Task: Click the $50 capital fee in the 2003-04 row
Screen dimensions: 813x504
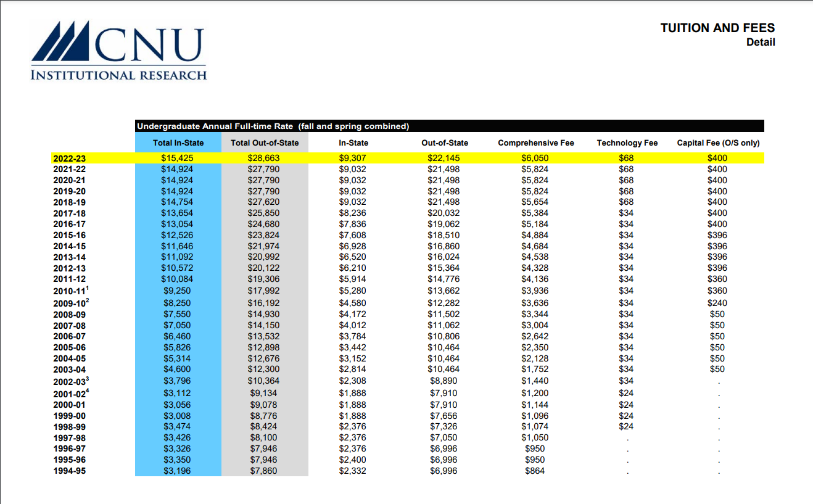Action: point(717,369)
